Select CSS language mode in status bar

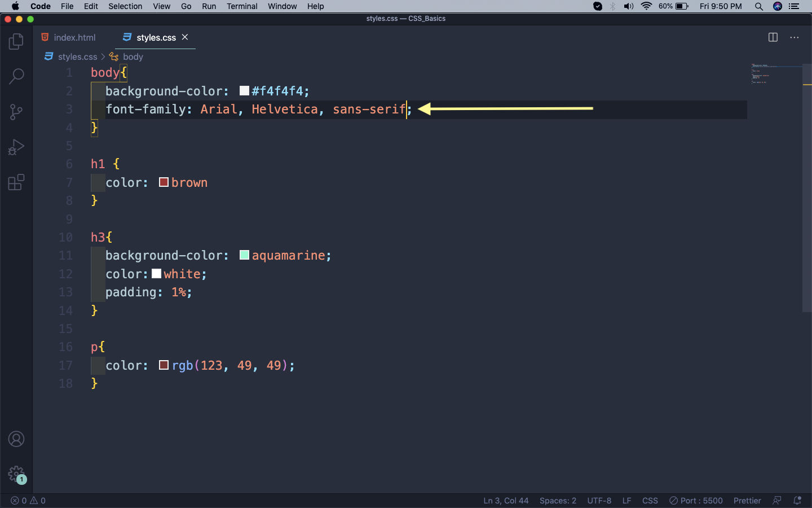point(650,501)
